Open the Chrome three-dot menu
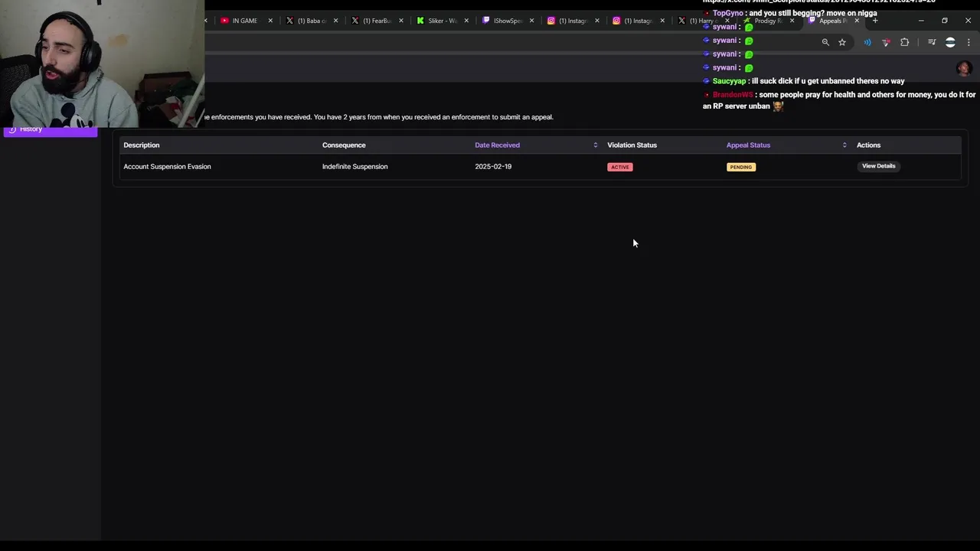The image size is (980, 551). 969,42
